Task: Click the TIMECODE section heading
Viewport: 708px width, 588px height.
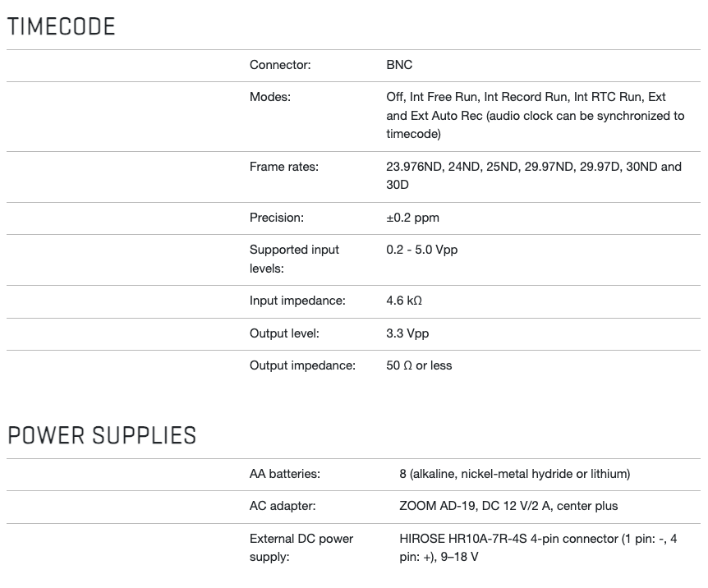Action: click(x=62, y=26)
